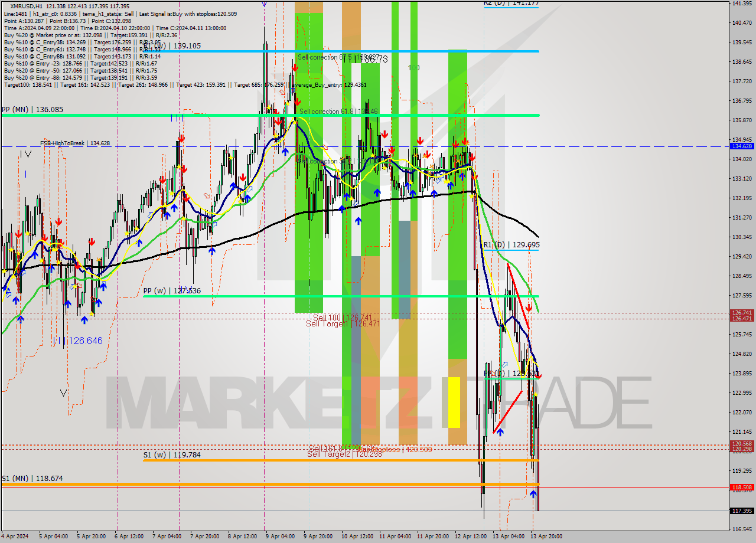Click the 116.545 price scale value
This screenshot has width=756, height=543.
pos(742,529)
